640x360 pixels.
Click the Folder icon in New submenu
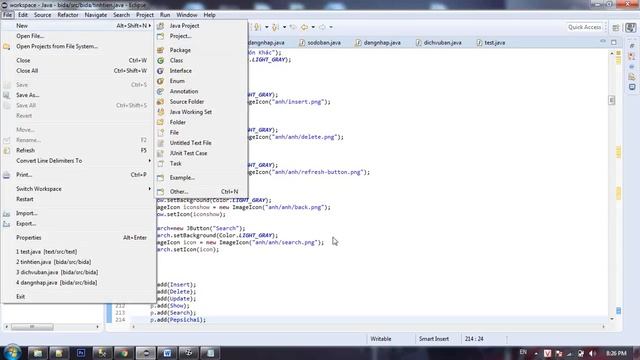[160, 122]
